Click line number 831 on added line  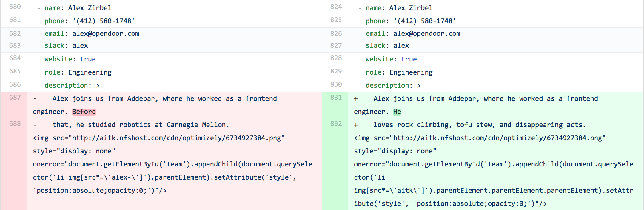[x=336, y=98]
